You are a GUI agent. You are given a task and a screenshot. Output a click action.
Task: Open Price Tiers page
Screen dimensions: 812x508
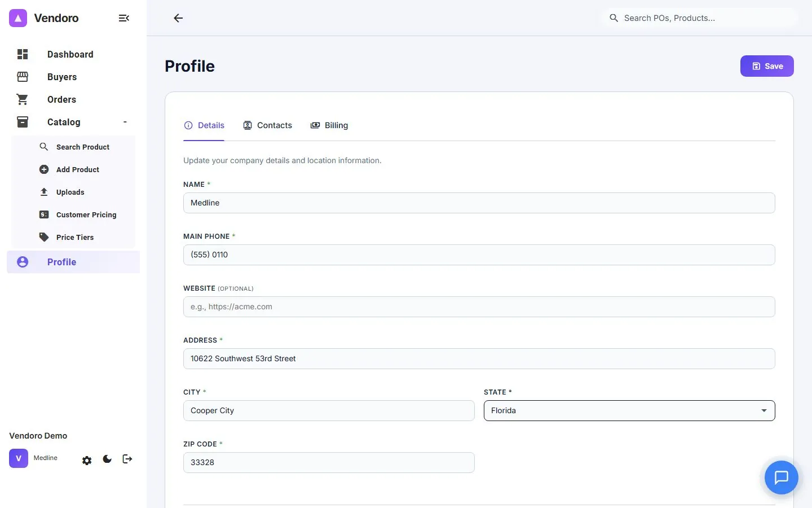(x=75, y=237)
